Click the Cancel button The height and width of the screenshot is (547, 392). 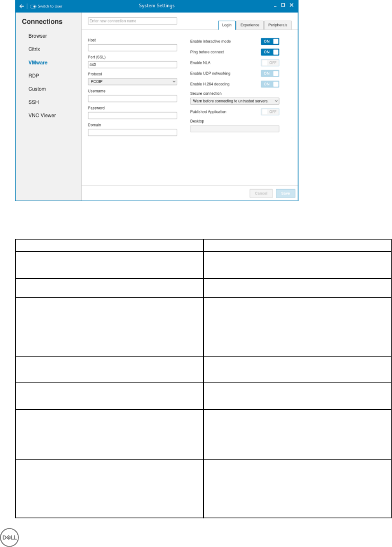pyautogui.click(x=261, y=194)
